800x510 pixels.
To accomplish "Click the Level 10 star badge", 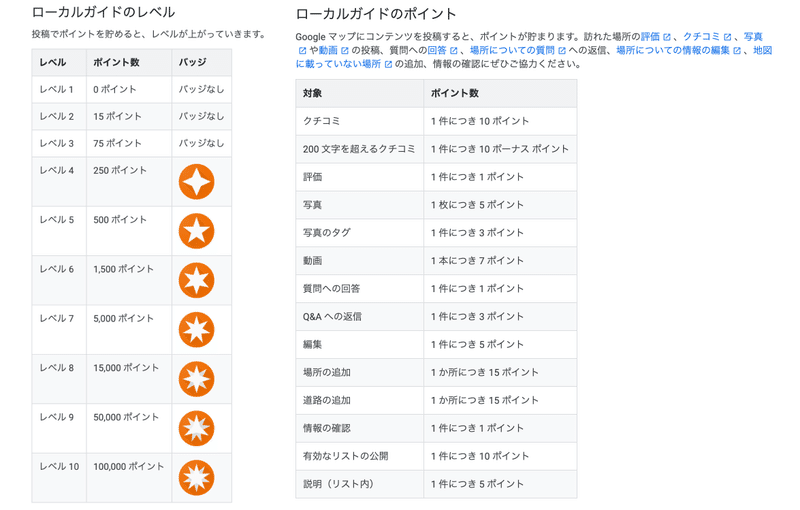I will pos(196,478).
